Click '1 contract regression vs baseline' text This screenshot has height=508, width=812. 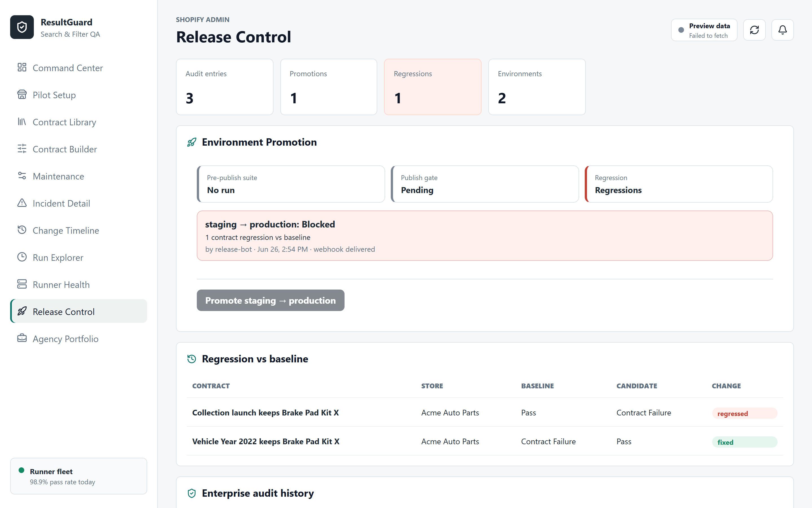(258, 238)
